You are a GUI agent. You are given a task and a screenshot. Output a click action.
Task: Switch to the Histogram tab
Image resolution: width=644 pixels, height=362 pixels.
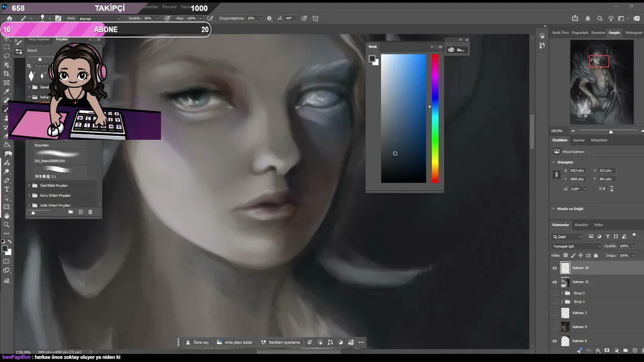coord(633,33)
